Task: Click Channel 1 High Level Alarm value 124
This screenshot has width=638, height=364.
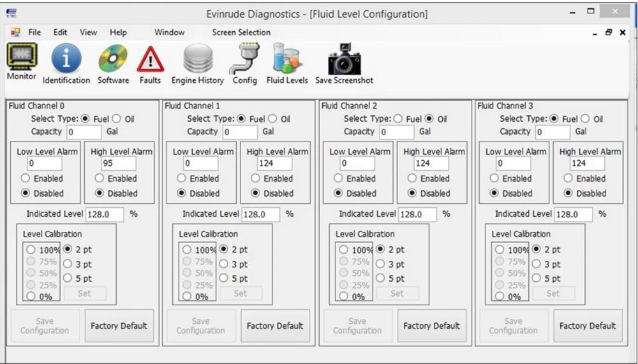Action: (274, 163)
